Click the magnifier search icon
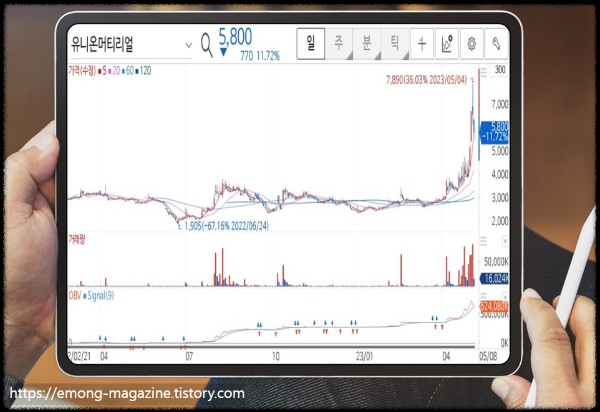This screenshot has height=412, width=600. pos(207,45)
